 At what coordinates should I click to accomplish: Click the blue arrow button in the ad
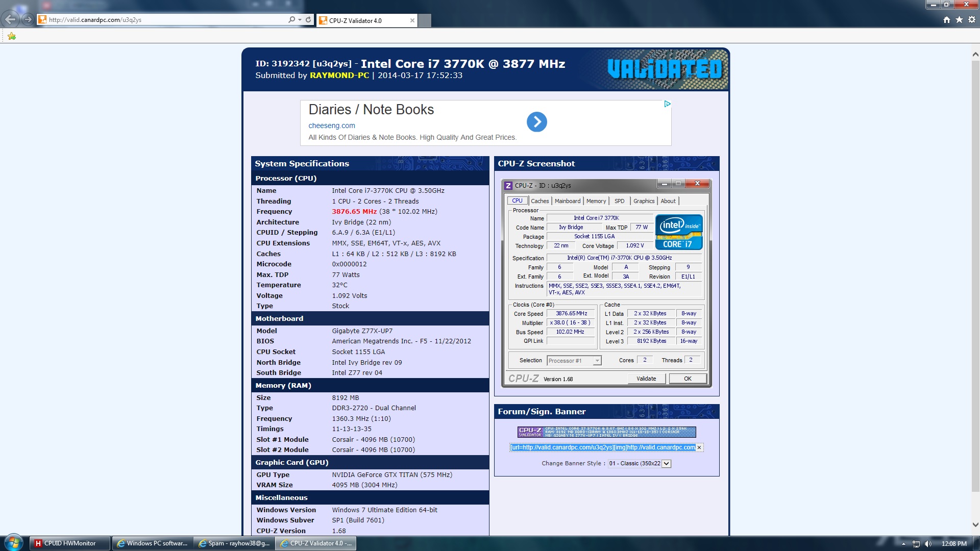(x=536, y=122)
